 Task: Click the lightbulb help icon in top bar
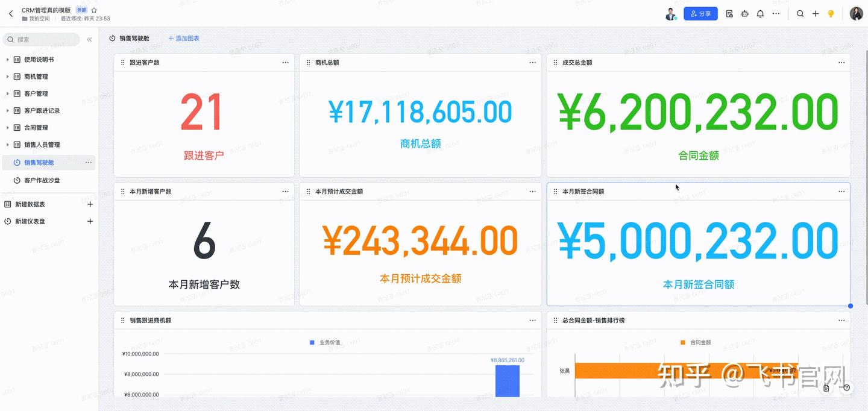click(831, 13)
